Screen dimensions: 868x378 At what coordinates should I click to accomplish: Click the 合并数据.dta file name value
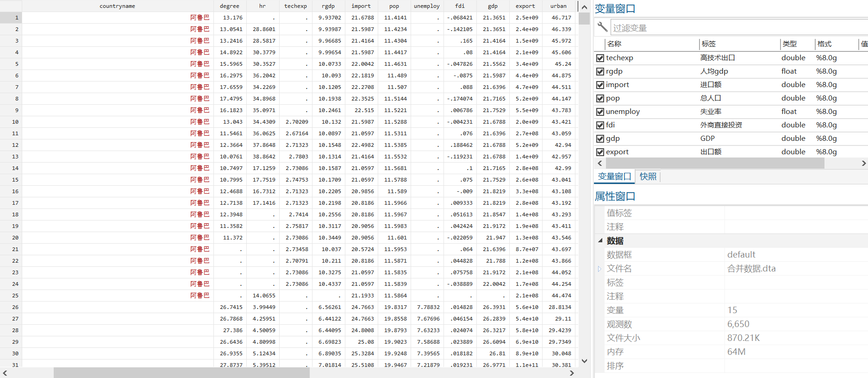[751, 269]
